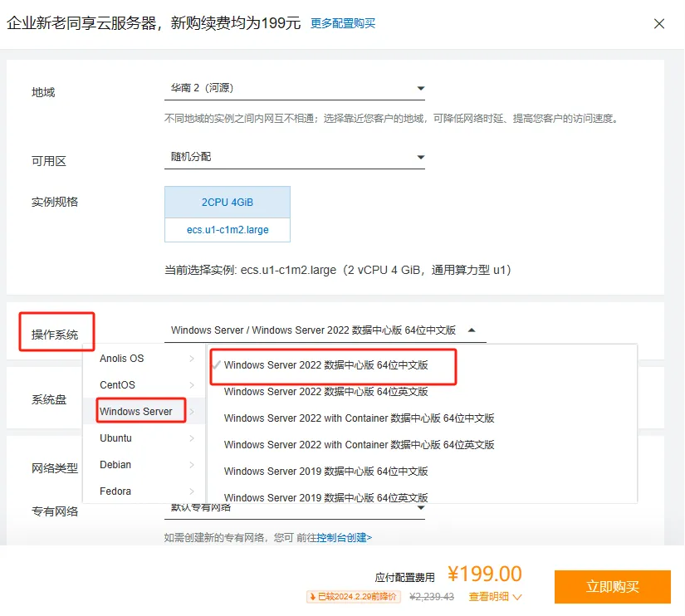Screen dimensions: 685x616
Task: Click the 已较2024.2.29前降价 discount tag
Action: (354, 597)
